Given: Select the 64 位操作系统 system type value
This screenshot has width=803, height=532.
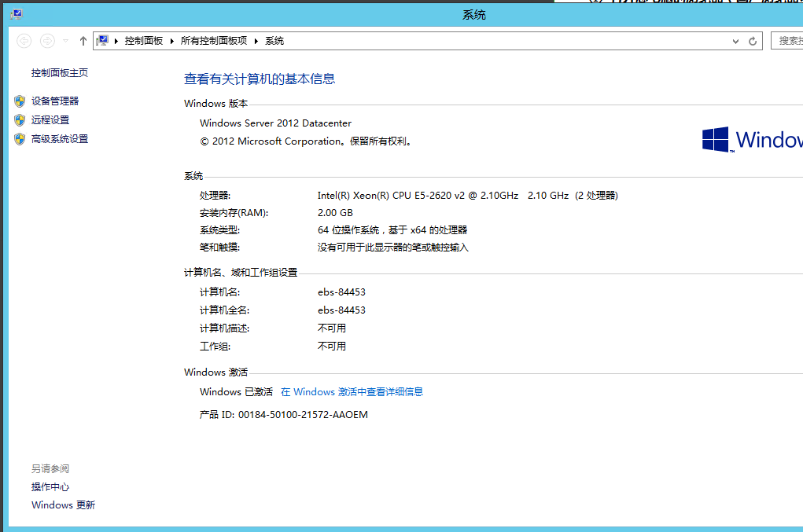Looking at the screenshot, I should [x=392, y=230].
